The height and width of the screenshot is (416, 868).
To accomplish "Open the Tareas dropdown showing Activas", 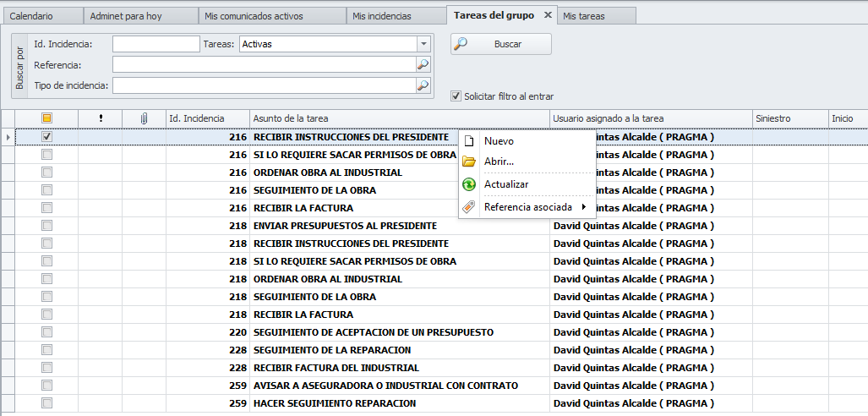I will pyautogui.click(x=423, y=43).
